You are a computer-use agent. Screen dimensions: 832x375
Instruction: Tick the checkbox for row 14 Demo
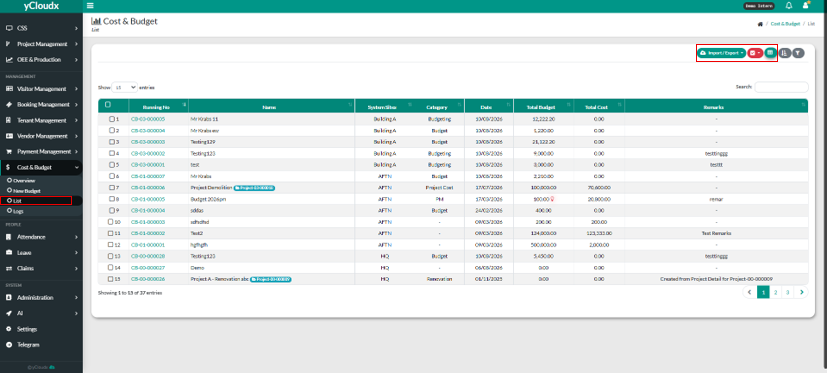110,267
